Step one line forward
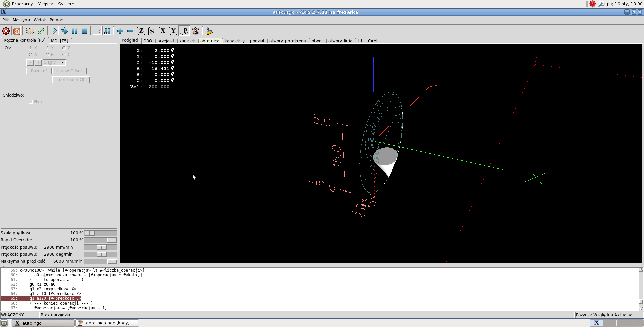Viewport: 644px width, 327px height. [x=64, y=31]
